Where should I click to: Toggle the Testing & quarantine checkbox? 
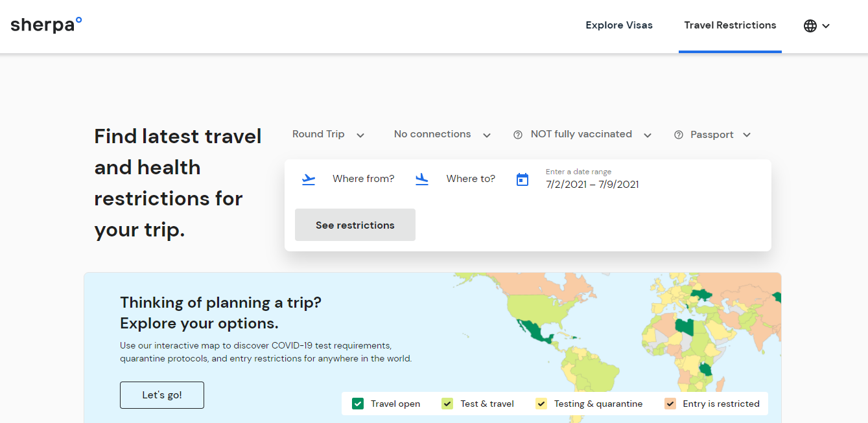[541, 404]
